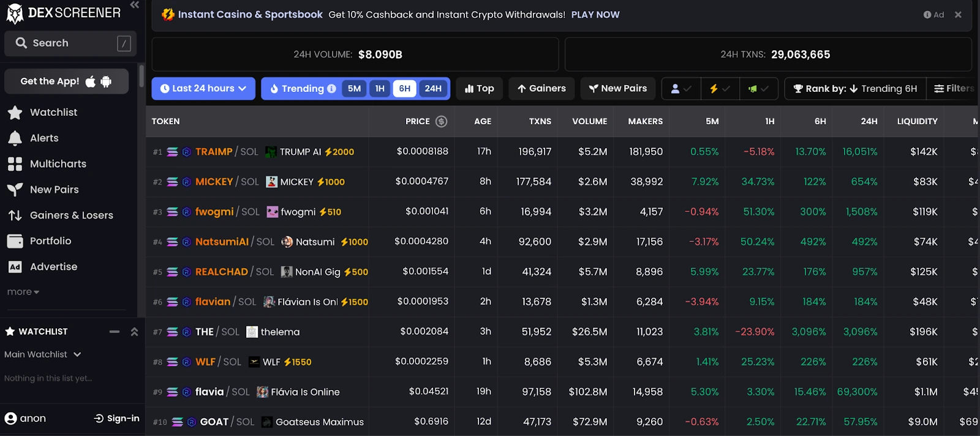Click the Solana chain icon in TRAIMP row
This screenshot has width=980, height=436.
point(173,152)
